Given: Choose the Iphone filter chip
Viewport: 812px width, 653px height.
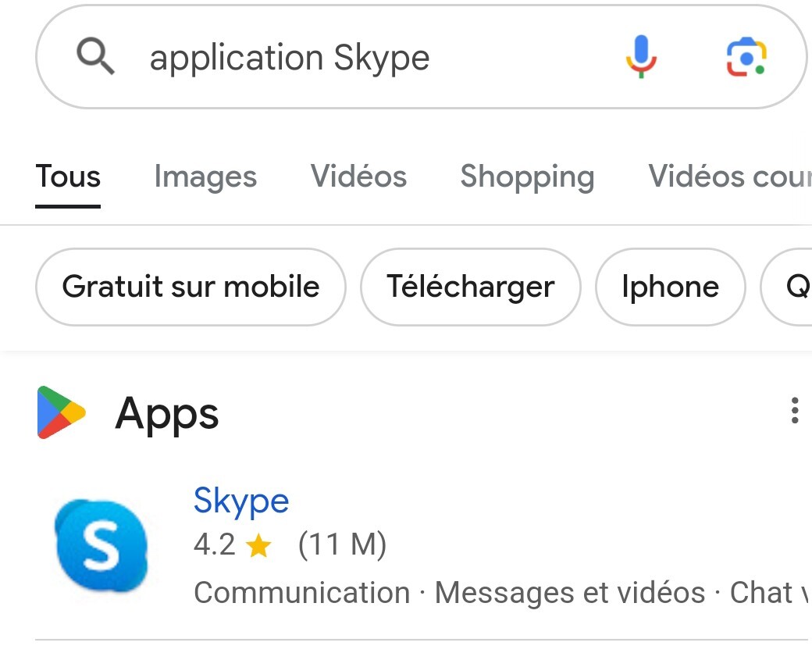Looking at the screenshot, I should pos(670,287).
